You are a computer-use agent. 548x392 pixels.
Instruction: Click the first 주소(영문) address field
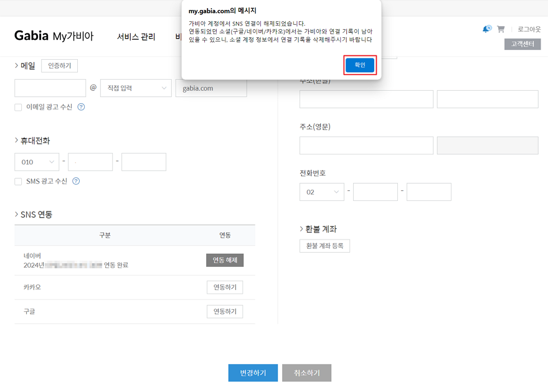(x=366, y=145)
